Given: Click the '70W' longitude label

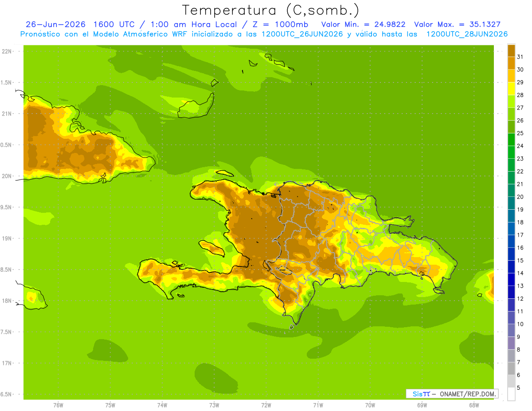Looking at the screenshot, I should tap(370, 405).
